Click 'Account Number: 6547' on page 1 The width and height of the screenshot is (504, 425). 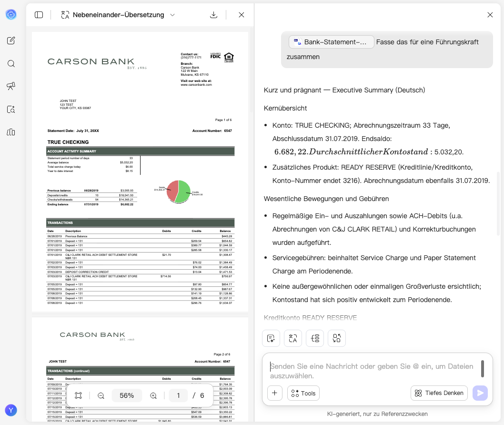click(x=212, y=131)
